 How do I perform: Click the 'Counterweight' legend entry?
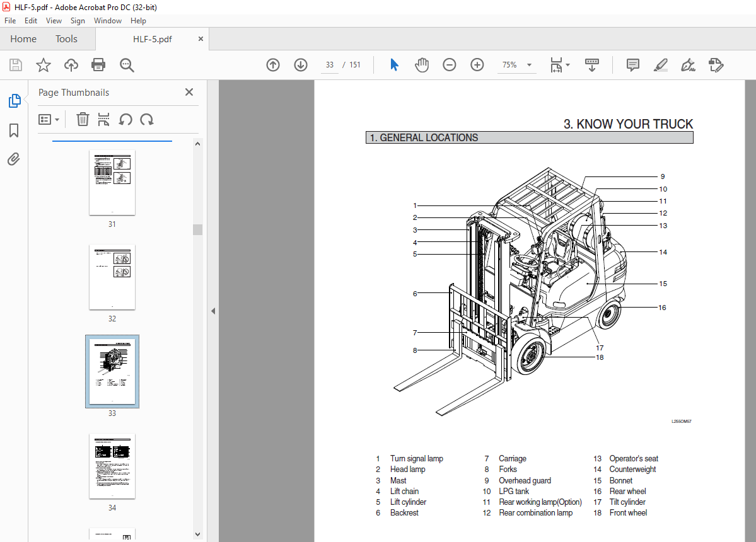coord(632,470)
